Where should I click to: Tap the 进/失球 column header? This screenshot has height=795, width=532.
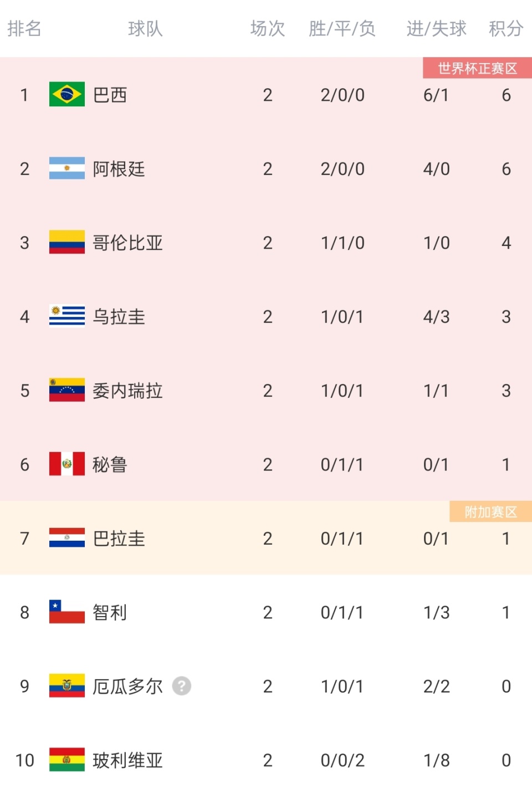coord(436,28)
